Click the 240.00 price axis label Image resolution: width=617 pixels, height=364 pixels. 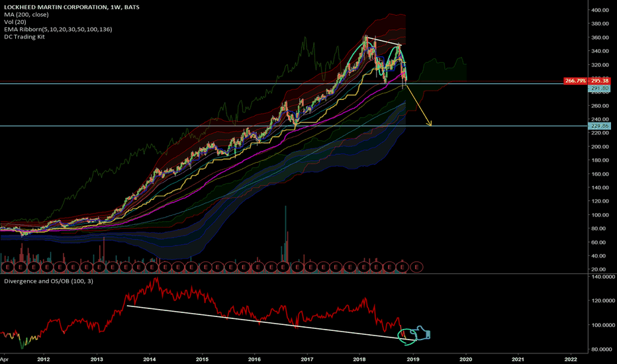[x=600, y=119]
